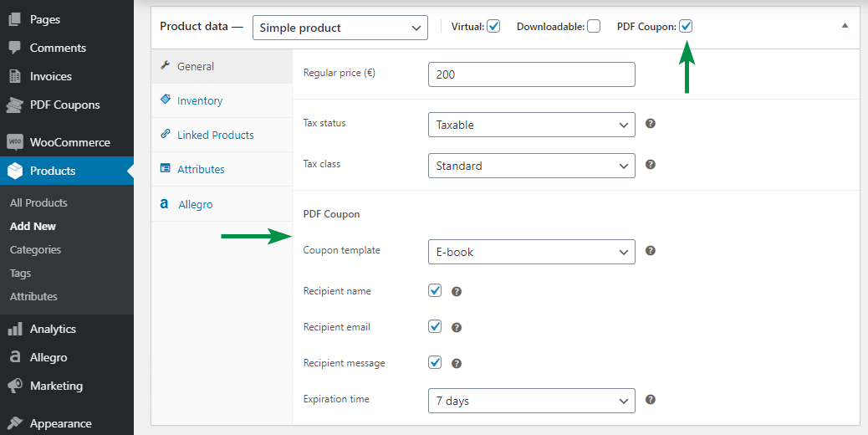The image size is (868, 435).
Task: Open the Categories submenu link
Action: coord(35,249)
